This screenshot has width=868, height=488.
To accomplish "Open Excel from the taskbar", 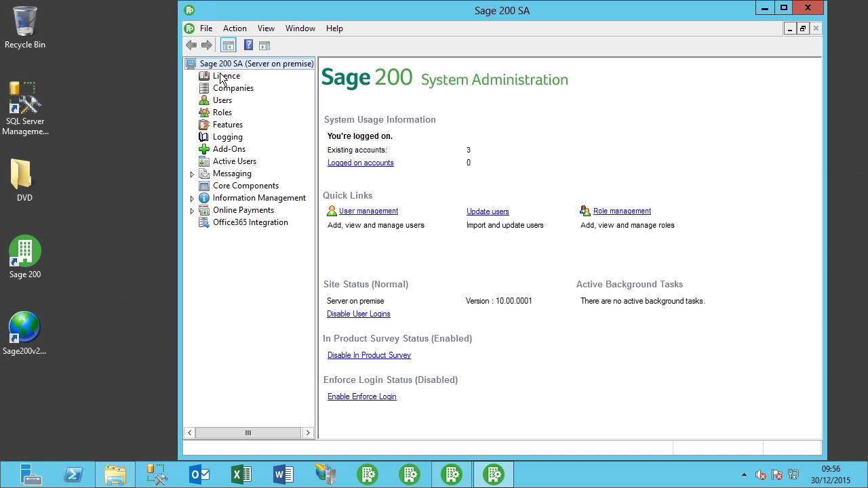I will (241, 474).
